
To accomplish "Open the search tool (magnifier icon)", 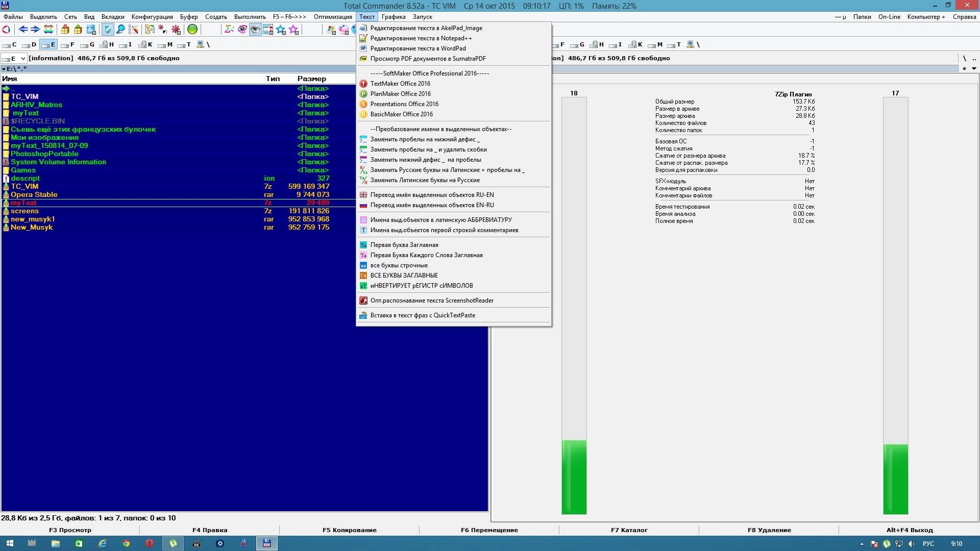I will pos(121,30).
